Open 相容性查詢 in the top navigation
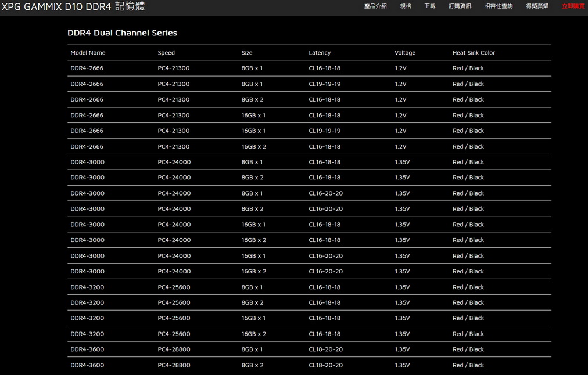588x375 pixels. (x=499, y=6)
